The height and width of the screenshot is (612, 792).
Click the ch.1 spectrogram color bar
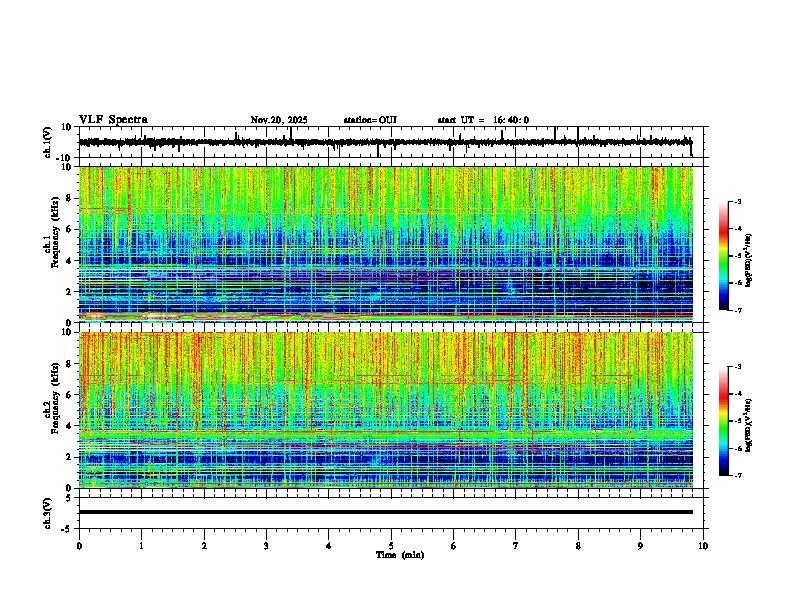click(x=723, y=256)
